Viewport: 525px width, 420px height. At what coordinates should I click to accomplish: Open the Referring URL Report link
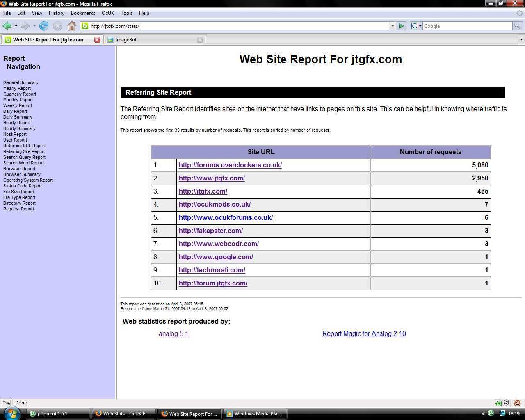tap(25, 146)
